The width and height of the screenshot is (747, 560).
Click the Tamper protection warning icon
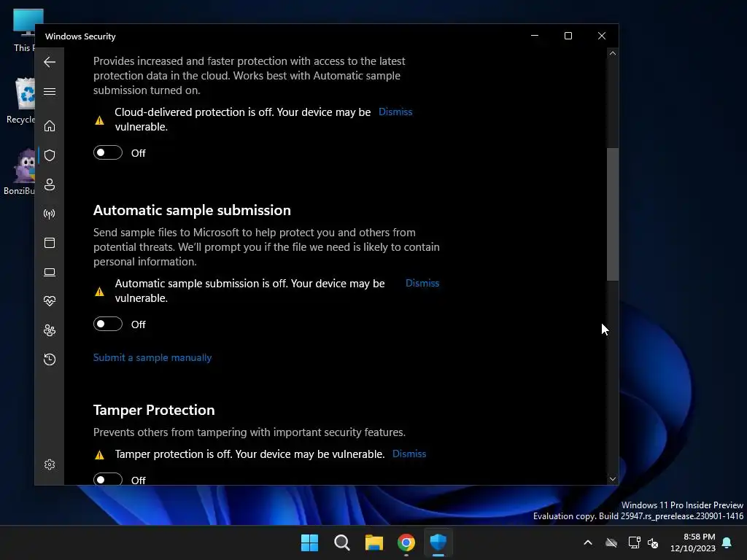click(x=99, y=455)
